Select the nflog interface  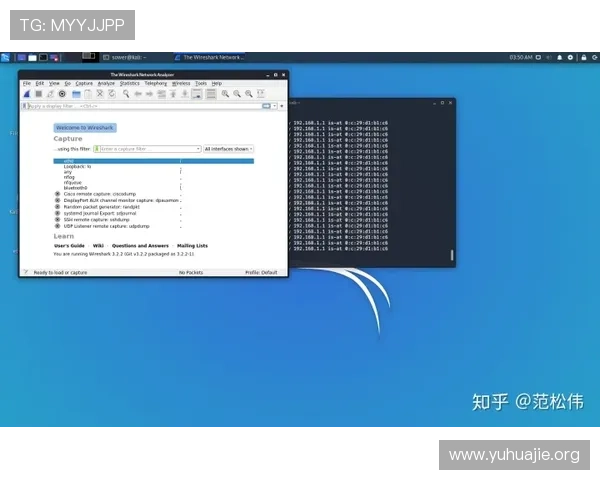[x=69, y=177]
